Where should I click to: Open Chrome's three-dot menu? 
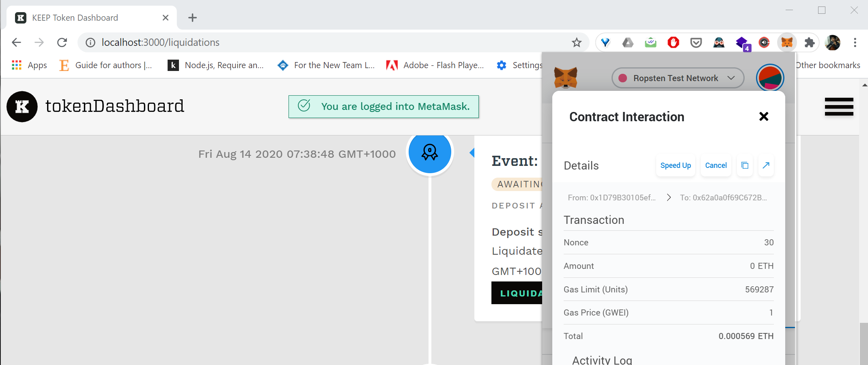click(855, 42)
